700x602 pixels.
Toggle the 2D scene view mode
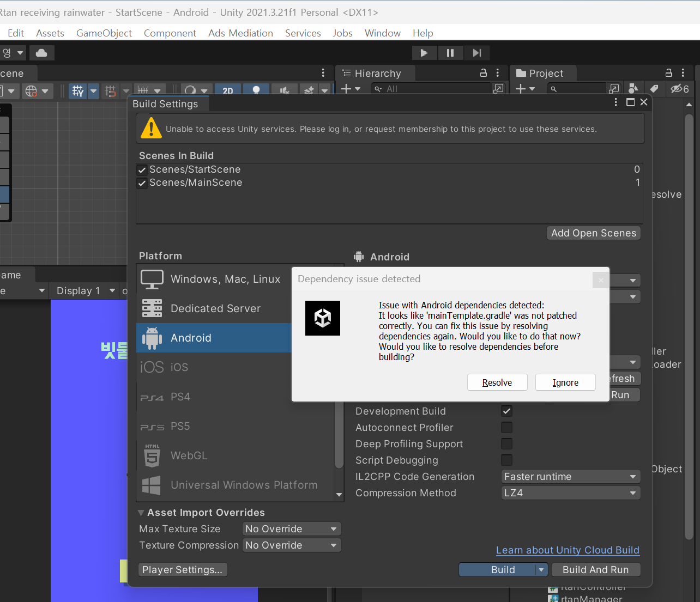pos(228,90)
